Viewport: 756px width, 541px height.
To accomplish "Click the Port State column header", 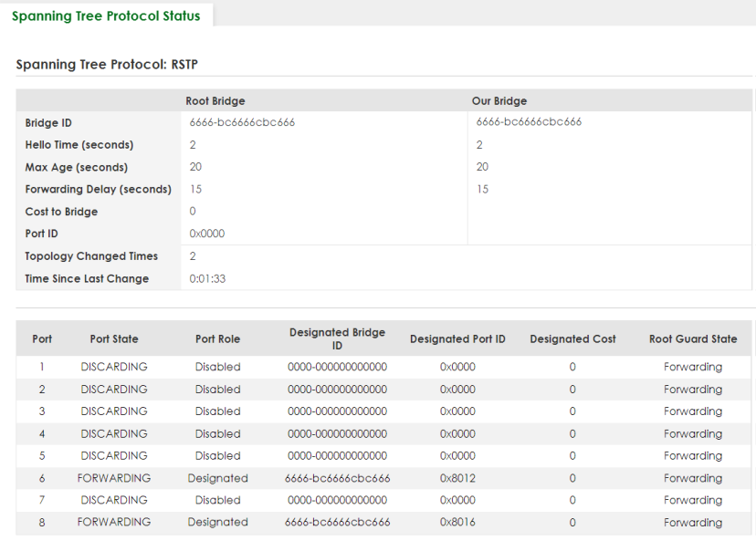I will [114, 339].
